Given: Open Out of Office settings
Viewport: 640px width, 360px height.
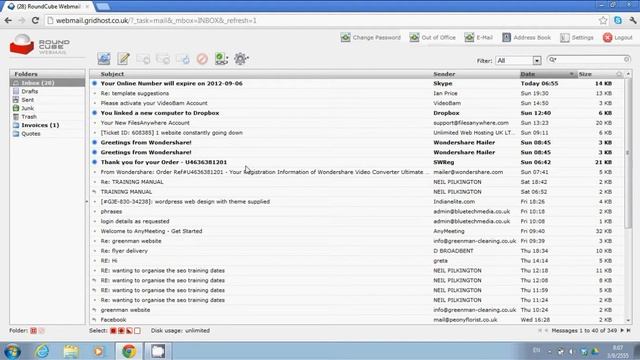Looking at the screenshot, I should pyautogui.click(x=433, y=38).
